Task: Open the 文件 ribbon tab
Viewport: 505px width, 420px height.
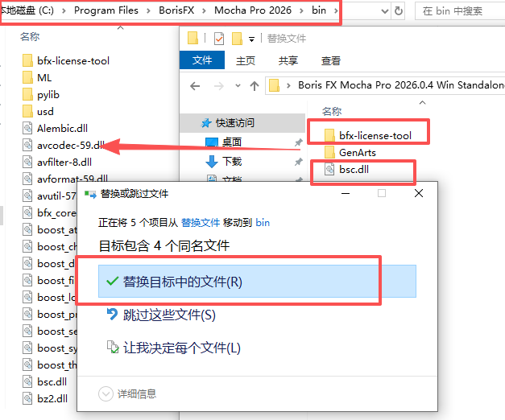Action: coord(202,60)
